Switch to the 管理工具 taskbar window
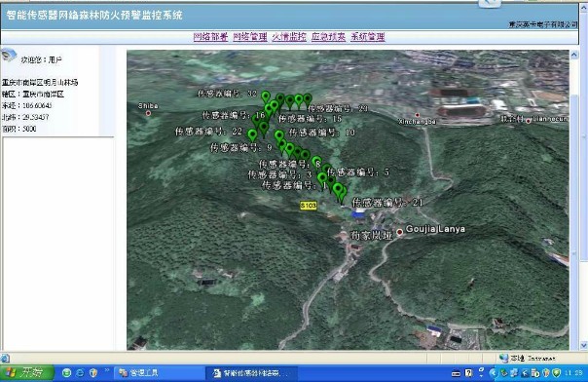588x382 pixels. (x=139, y=372)
